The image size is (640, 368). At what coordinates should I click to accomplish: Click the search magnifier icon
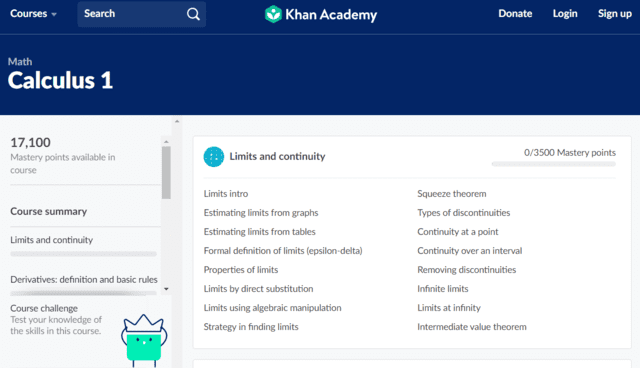193,14
